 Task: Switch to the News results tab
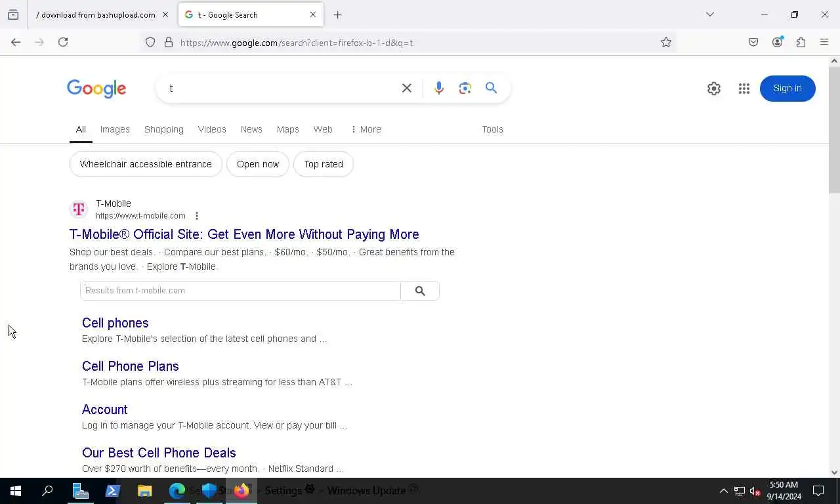point(251,129)
